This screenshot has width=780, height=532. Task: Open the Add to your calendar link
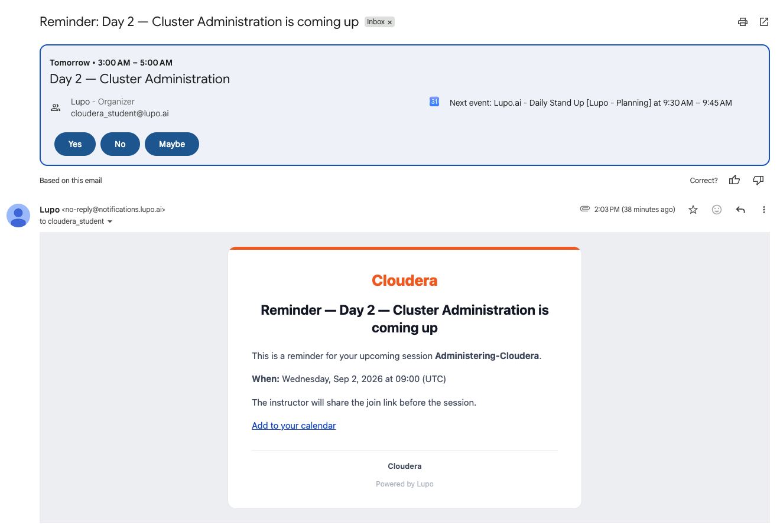click(x=294, y=426)
